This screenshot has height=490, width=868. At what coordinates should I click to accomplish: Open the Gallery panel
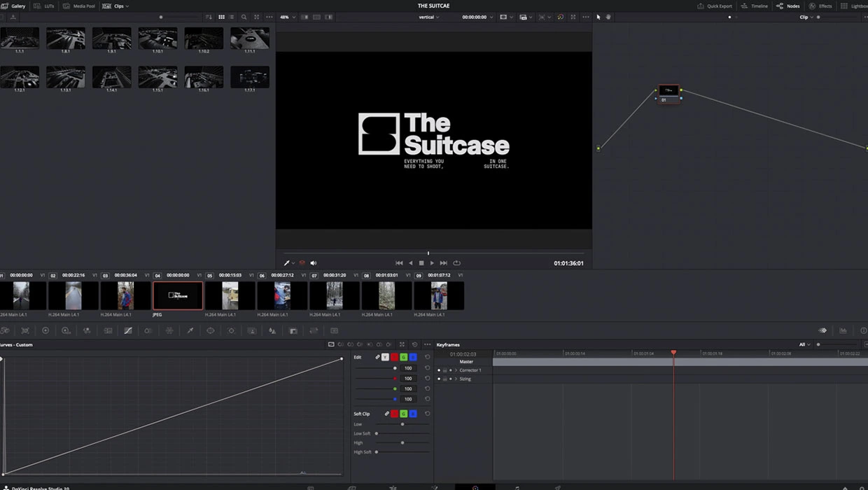pos(14,6)
